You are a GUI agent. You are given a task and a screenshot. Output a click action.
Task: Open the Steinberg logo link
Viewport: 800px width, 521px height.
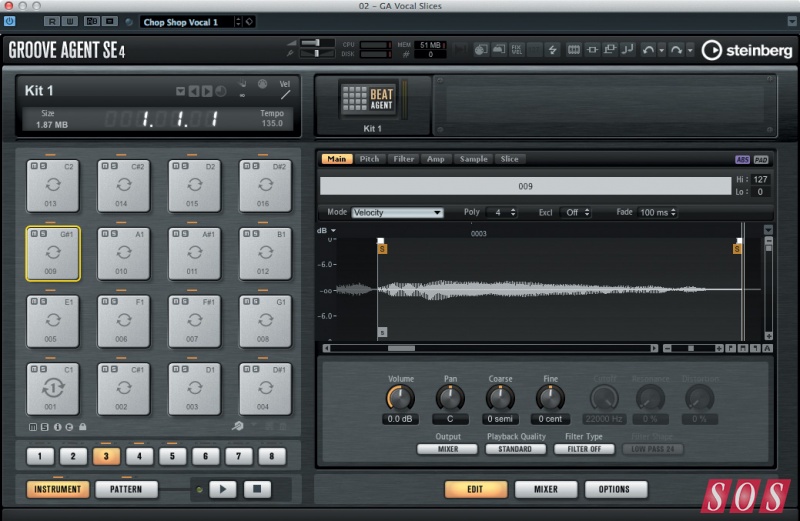coord(747,50)
